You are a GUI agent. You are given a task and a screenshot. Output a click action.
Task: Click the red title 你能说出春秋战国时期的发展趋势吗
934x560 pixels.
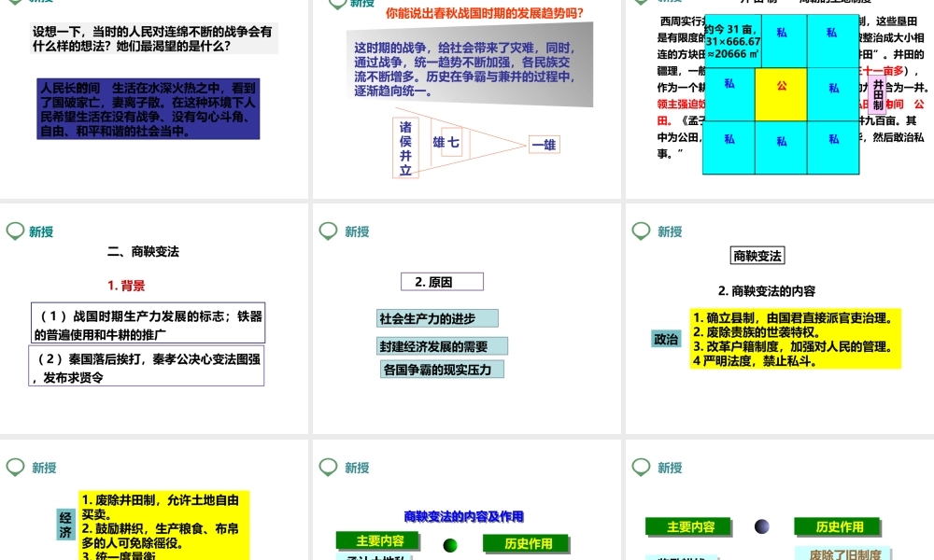(x=484, y=13)
